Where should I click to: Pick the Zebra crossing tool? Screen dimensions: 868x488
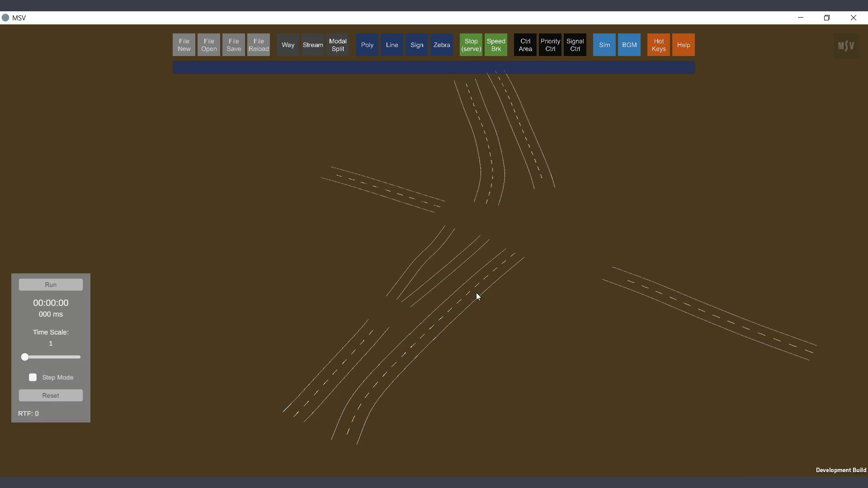point(442,45)
